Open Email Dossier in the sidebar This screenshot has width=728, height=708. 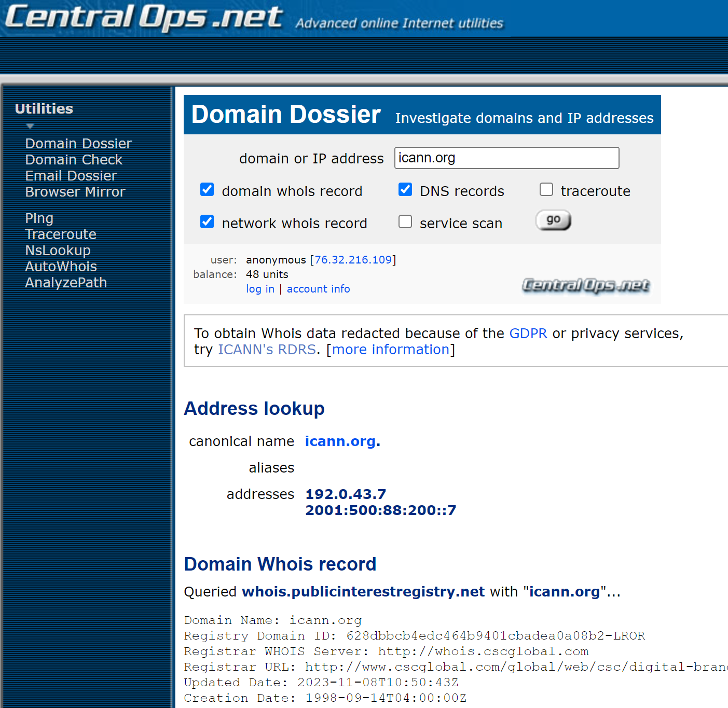pos(71,176)
